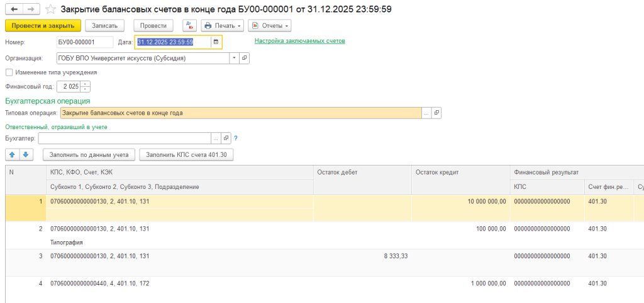Click the question mark help icon near Бухгалтер
Screen dimensions: 644x303
click(236, 138)
